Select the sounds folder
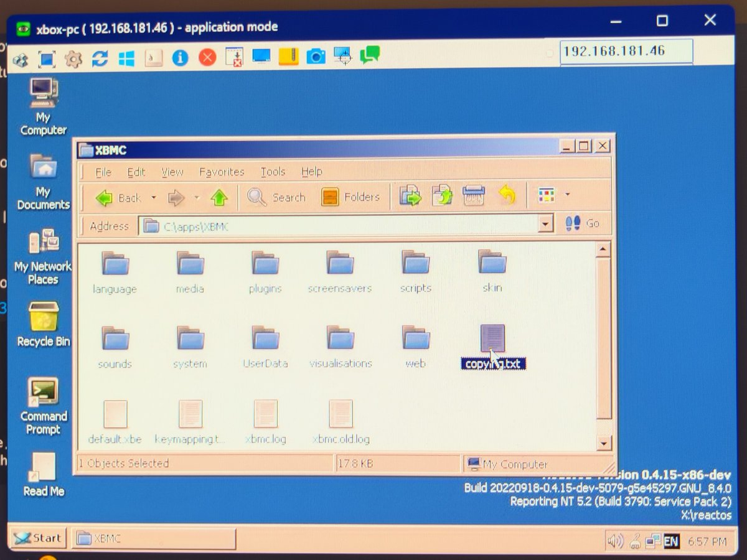This screenshot has height=560, width=747. click(115, 347)
